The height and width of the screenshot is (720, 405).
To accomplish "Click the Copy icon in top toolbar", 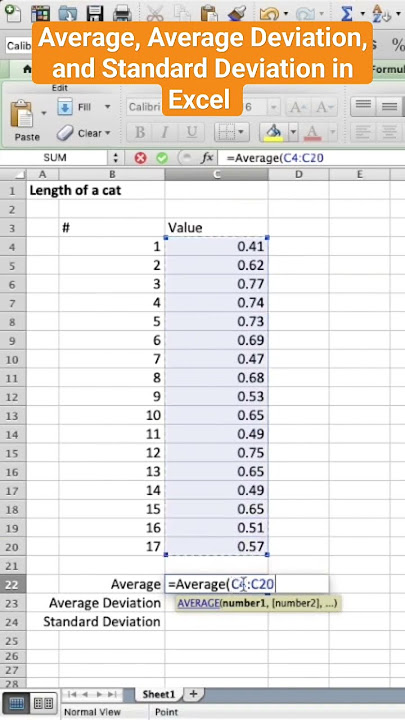I will pos(182,13).
